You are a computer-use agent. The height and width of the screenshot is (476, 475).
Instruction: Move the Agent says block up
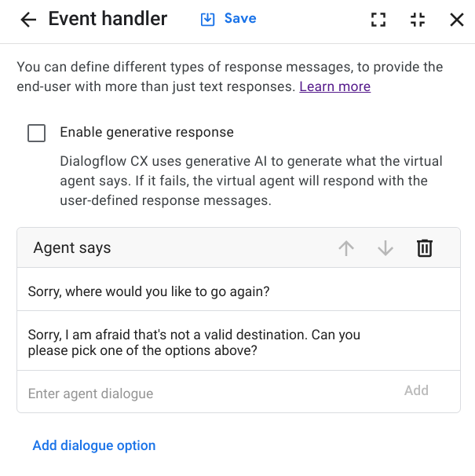346,248
